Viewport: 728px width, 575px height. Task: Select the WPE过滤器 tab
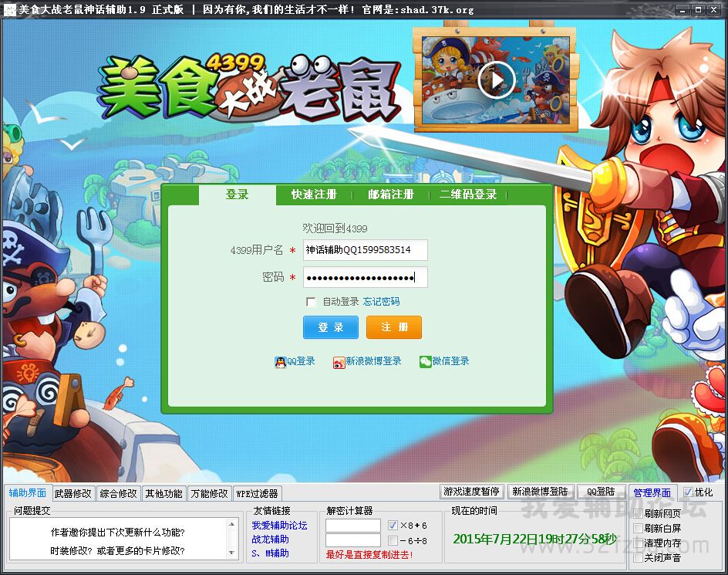(257, 494)
